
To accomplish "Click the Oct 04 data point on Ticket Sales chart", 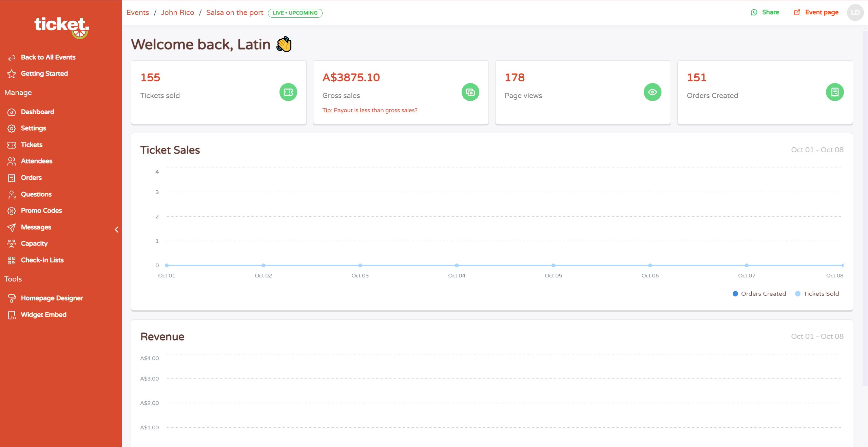I will tap(457, 265).
